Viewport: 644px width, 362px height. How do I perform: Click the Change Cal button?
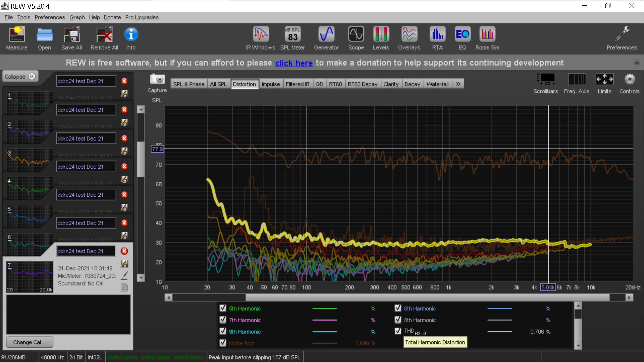pyautogui.click(x=29, y=342)
